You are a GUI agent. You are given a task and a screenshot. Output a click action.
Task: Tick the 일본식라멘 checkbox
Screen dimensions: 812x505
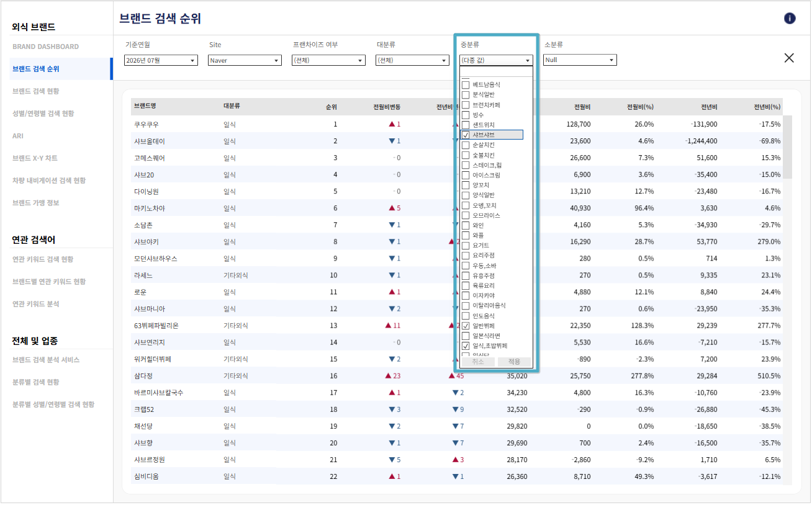pos(466,336)
